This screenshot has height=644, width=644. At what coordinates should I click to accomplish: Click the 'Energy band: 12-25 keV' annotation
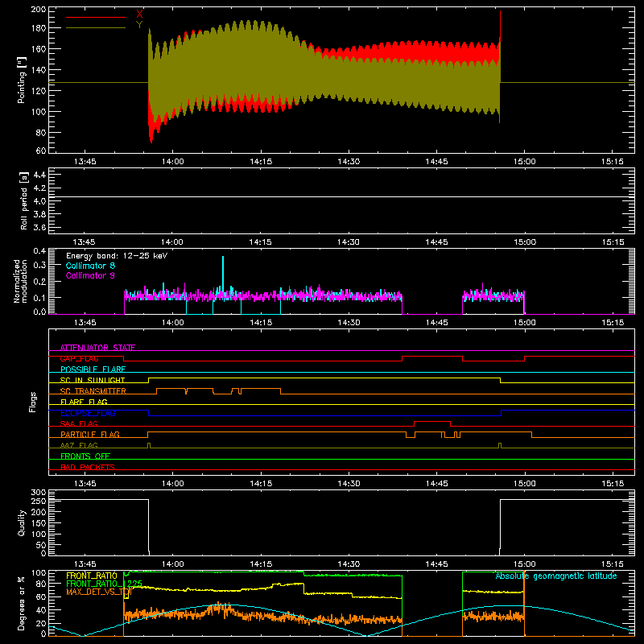[117, 256]
